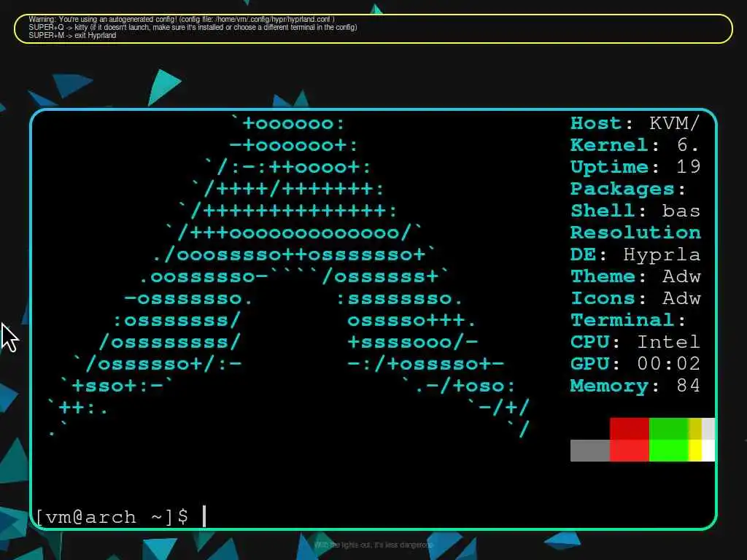This screenshot has height=560, width=747.
Task: Click the gray color block
Action: tap(589, 451)
